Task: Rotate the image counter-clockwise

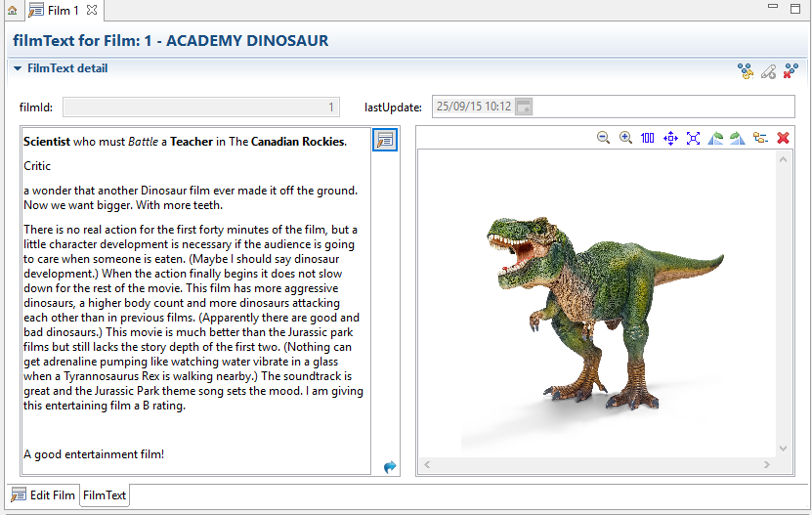Action: [715, 139]
